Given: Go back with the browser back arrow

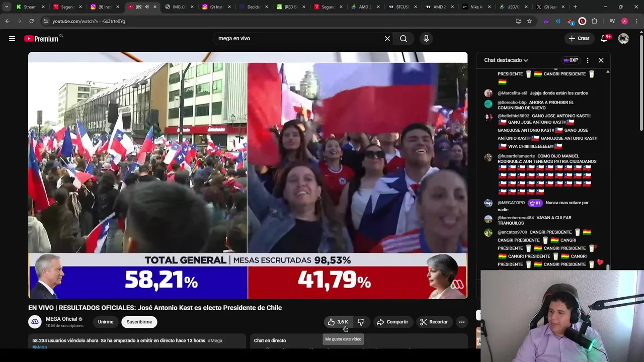Looking at the screenshot, I should pos(8,21).
